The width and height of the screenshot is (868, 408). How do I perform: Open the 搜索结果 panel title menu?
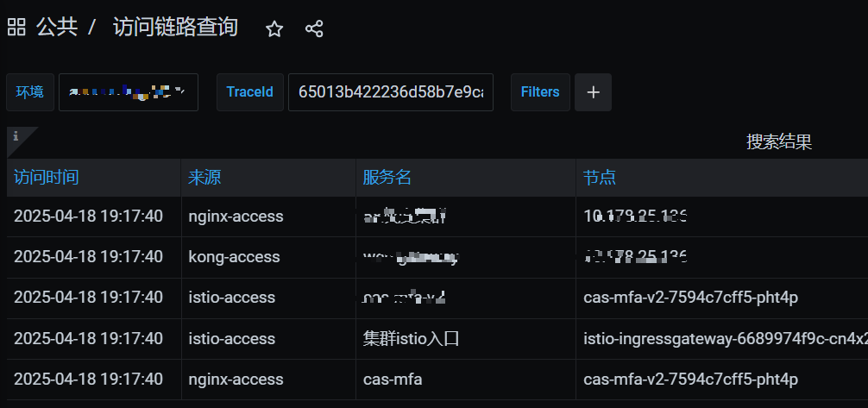tap(779, 142)
